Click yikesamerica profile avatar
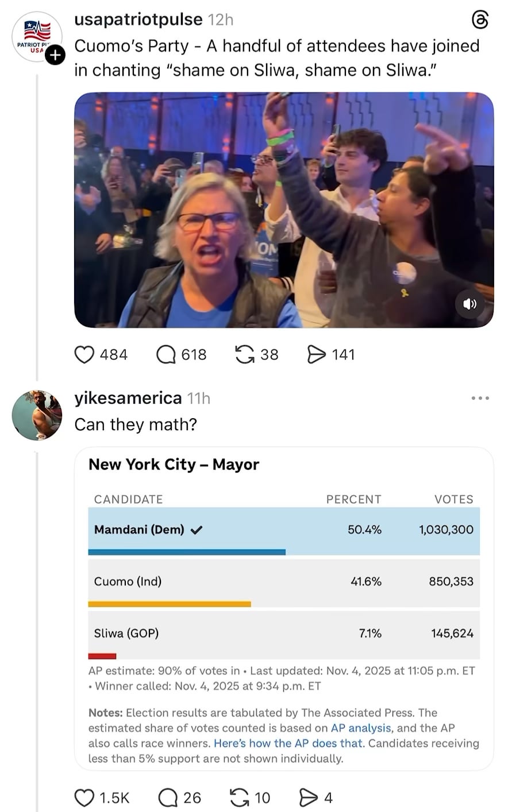 click(37, 415)
